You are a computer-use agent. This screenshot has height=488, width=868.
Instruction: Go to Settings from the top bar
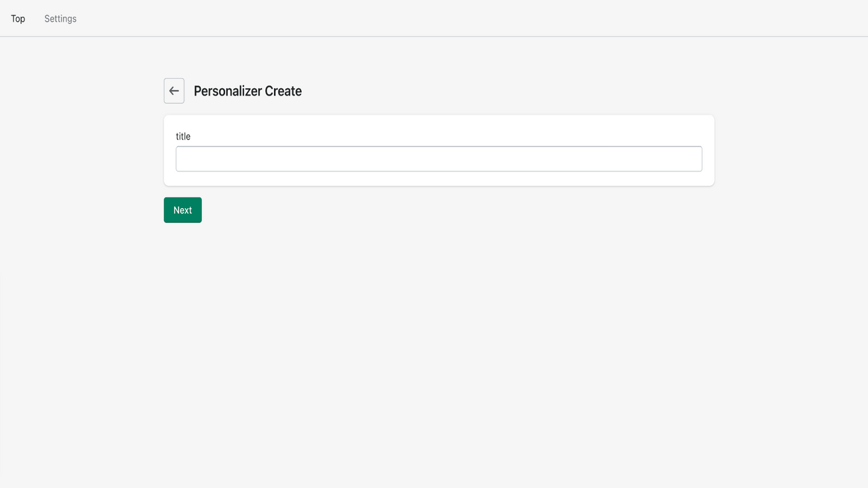click(60, 18)
